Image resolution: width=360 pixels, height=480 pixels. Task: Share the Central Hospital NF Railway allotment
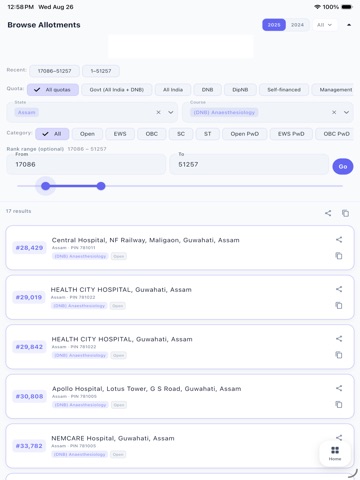tap(339, 239)
